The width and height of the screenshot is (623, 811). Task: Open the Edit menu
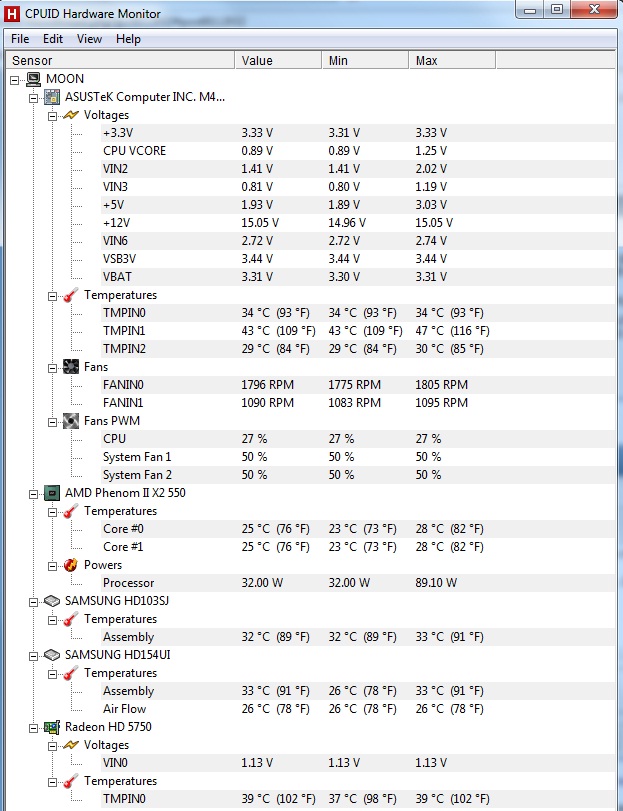53,39
